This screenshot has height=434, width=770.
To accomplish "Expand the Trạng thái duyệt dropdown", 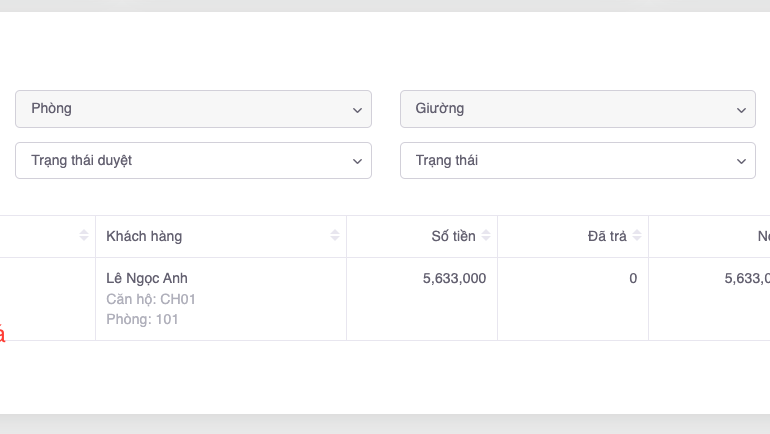I will [x=193, y=161].
